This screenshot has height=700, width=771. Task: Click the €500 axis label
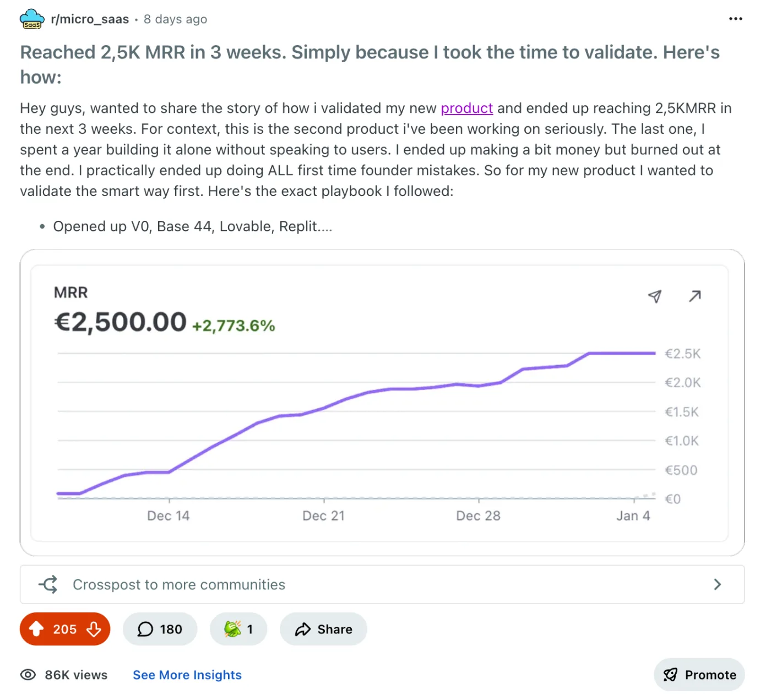coord(681,470)
